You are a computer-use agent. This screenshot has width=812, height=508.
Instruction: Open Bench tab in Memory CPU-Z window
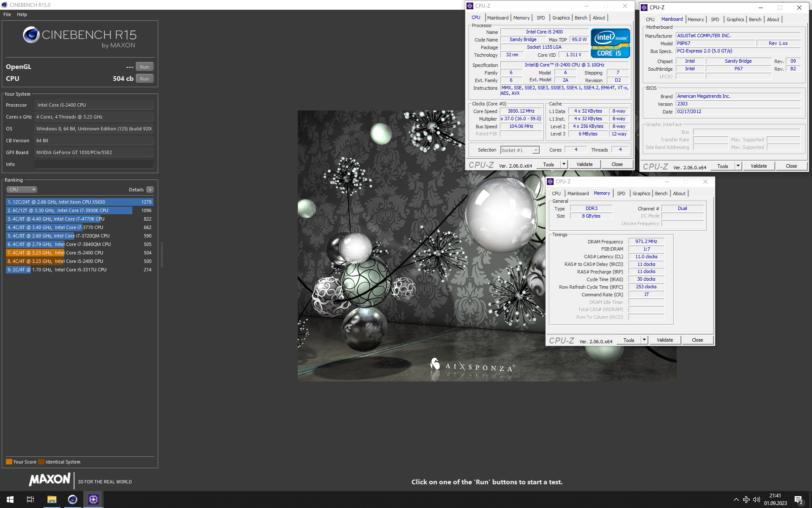point(661,193)
